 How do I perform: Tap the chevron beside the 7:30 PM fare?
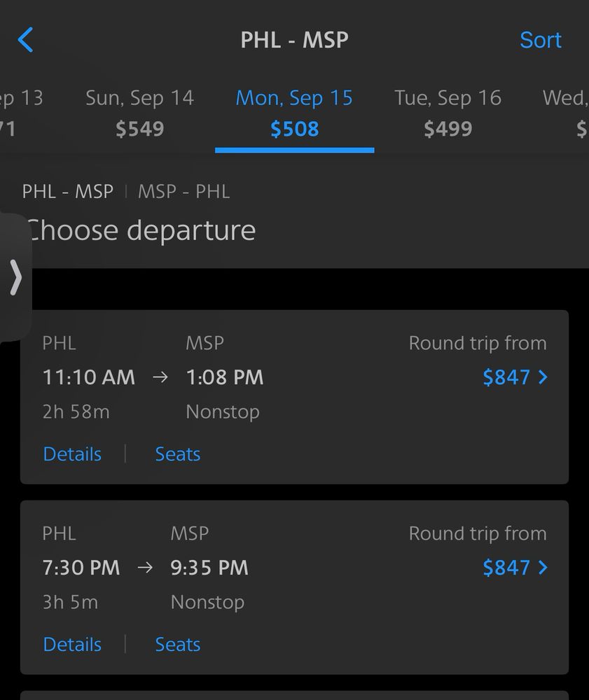543,568
